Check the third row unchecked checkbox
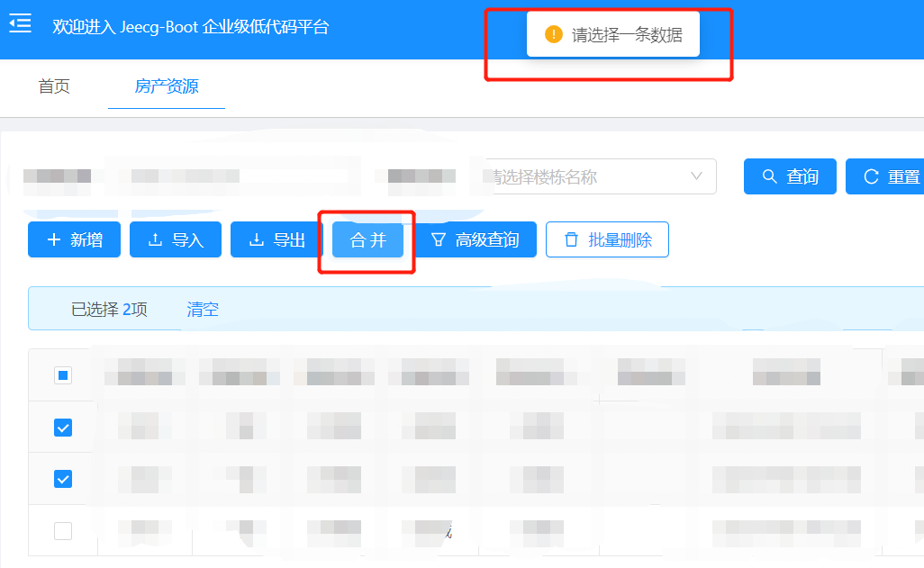The width and height of the screenshot is (924, 568). [x=63, y=530]
